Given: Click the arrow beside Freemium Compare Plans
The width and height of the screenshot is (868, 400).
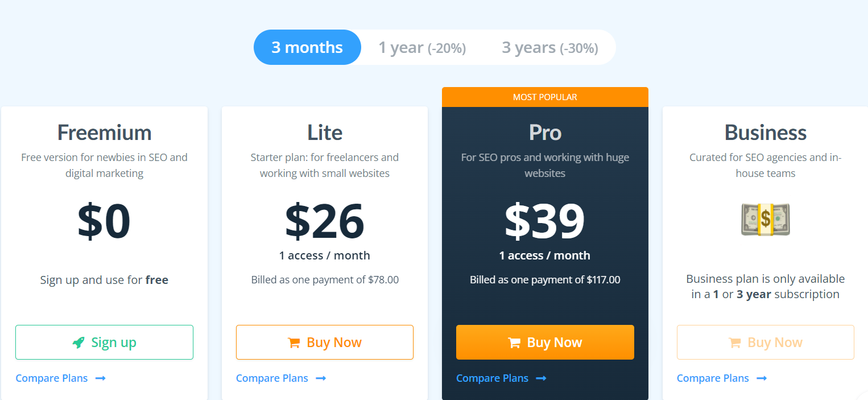Looking at the screenshot, I should click(101, 378).
